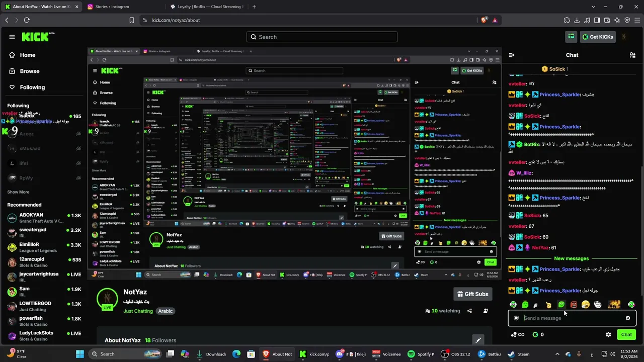Open OBS 32.1.2 from the taskbar
The height and width of the screenshot is (362, 644).
pos(455,354)
